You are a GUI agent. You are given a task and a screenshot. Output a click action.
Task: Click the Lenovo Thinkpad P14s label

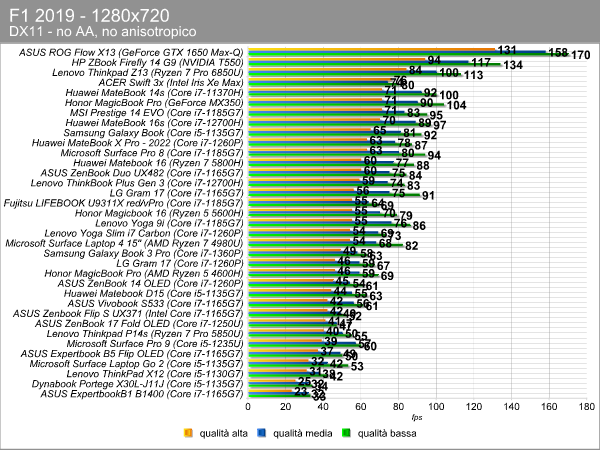click(145, 334)
